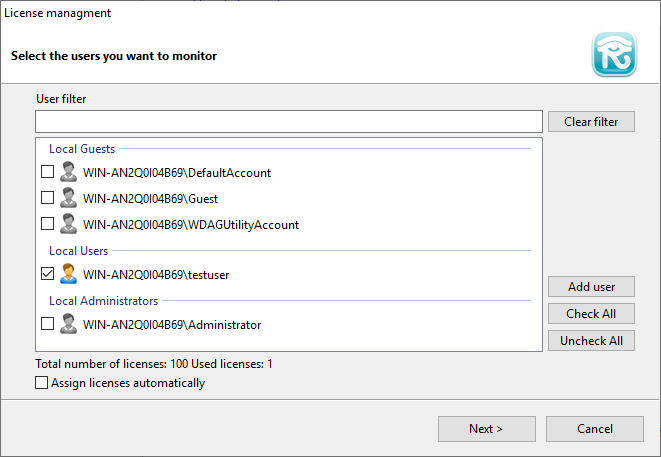Image resolution: width=661 pixels, height=457 pixels.
Task: Click the blue eye application logo
Action: pos(614,54)
